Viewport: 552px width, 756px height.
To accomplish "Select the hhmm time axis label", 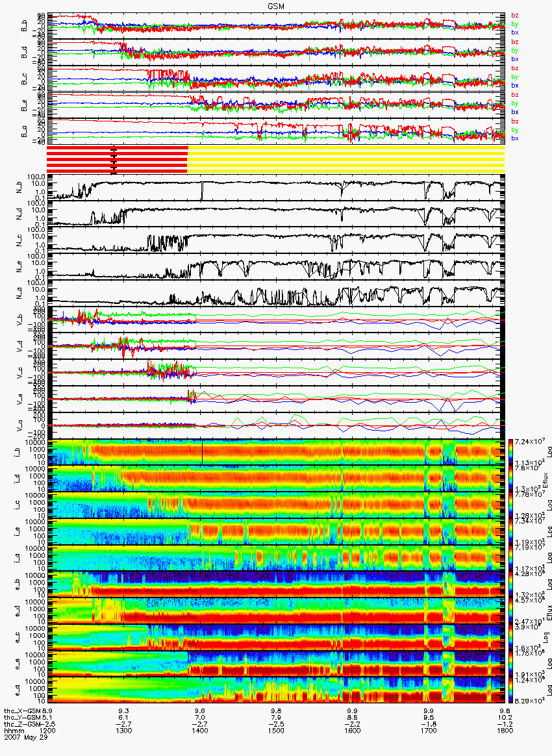I will [x=13, y=731].
